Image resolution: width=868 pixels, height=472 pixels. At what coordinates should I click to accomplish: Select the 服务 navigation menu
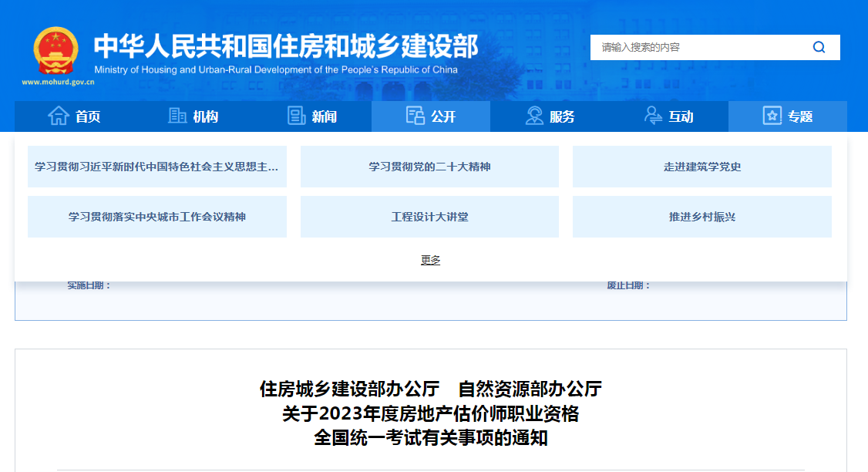[562, 117]
